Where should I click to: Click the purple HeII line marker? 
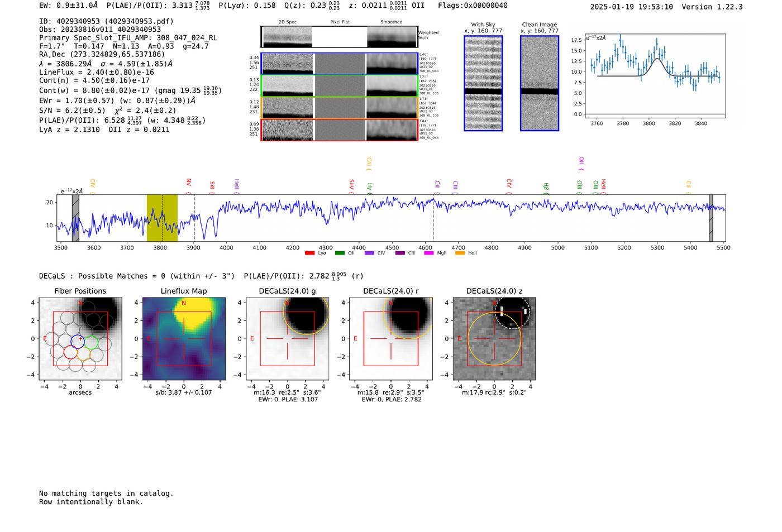[236, 186]
